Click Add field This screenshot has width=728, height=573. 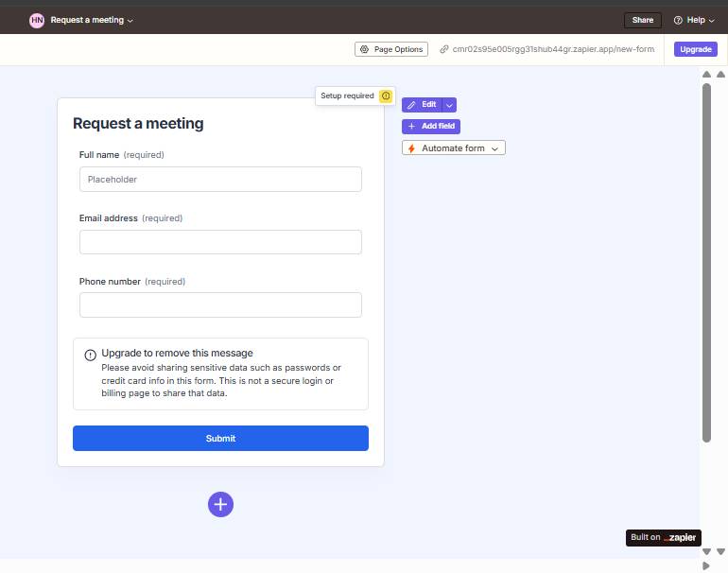pyautogui.click(x=431, y=127)
